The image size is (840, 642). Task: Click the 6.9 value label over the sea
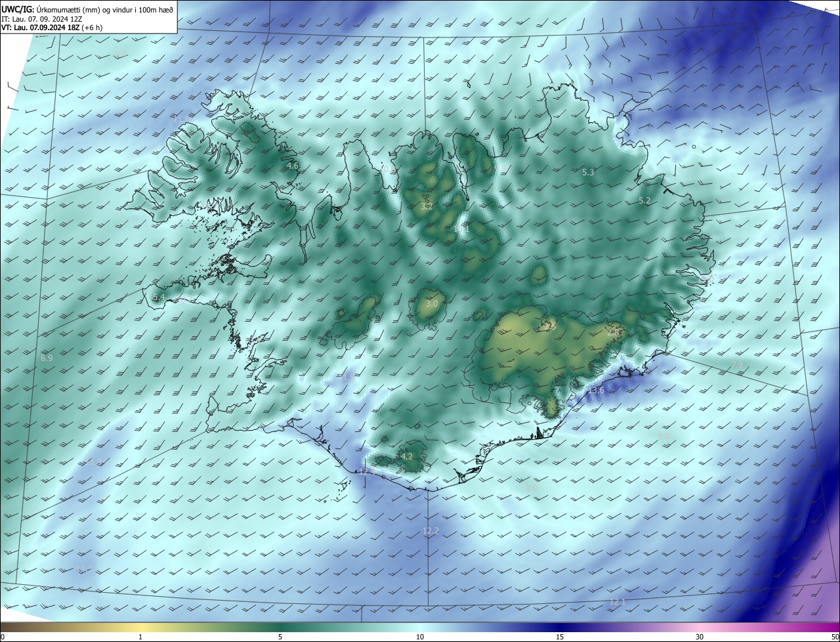47,358
